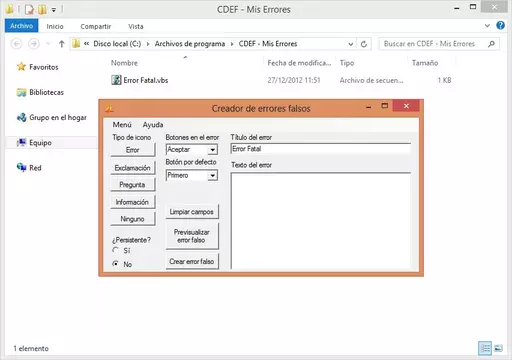The width and height of the screenshot is (512, 360).
Task: Open the Botón por defecto dropdown
Action: pos(213,175)
